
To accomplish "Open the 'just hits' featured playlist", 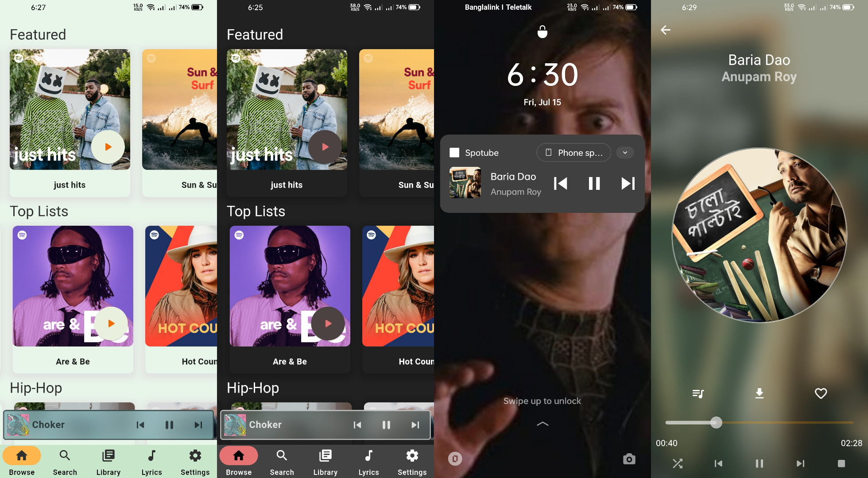I will 70,109.
